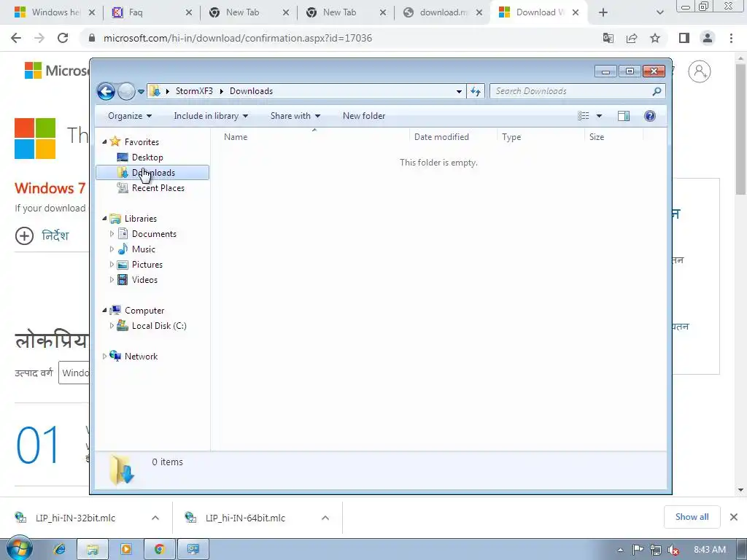Click the Action Center flag icon in tray
This screenshot has height=560, width=747.
click(638, 550)
